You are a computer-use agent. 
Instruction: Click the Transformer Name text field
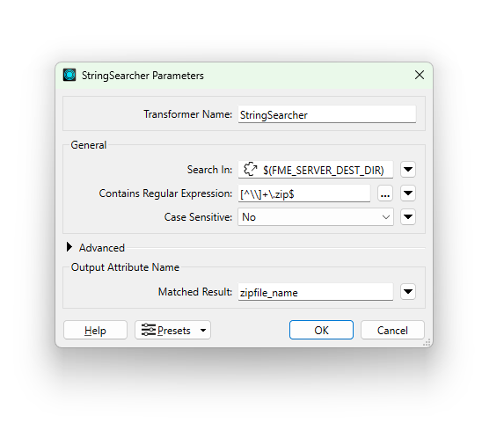(327, 114)
